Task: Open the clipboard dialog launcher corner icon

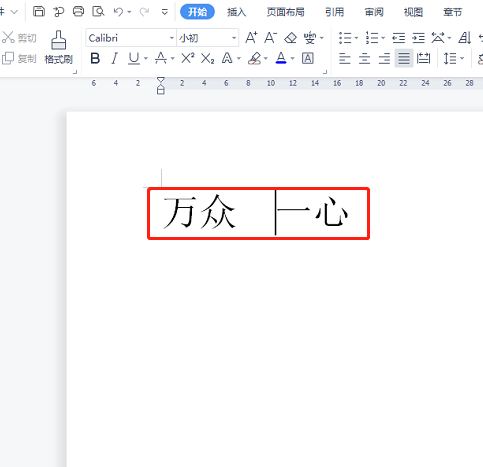Action: click(x=75, y=71)
